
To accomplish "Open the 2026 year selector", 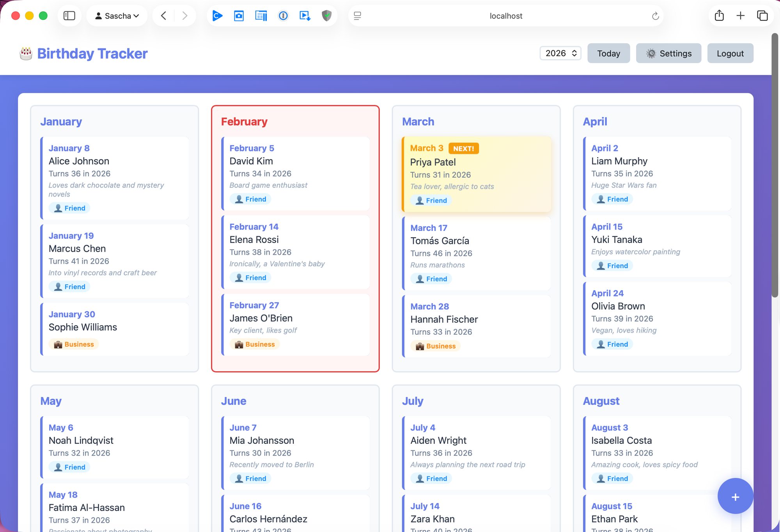I will point(560,53).
